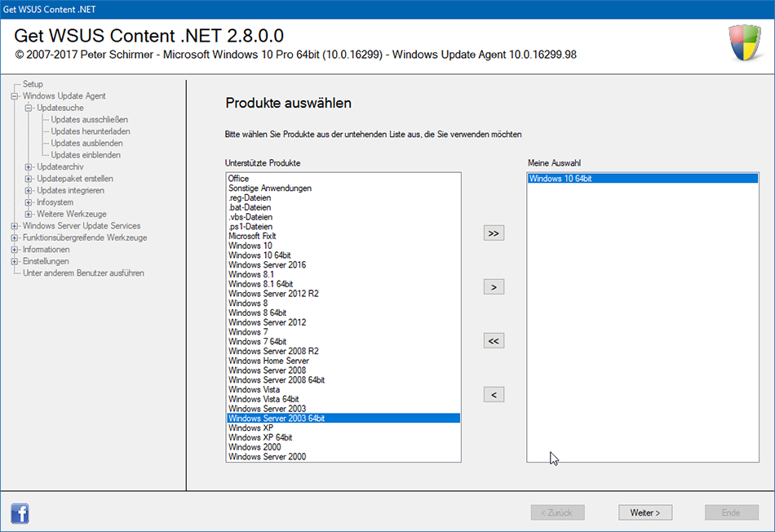The image size is (775, 532).
Task: Select .reg-Dateien in the list
Action: click(343, 197)
